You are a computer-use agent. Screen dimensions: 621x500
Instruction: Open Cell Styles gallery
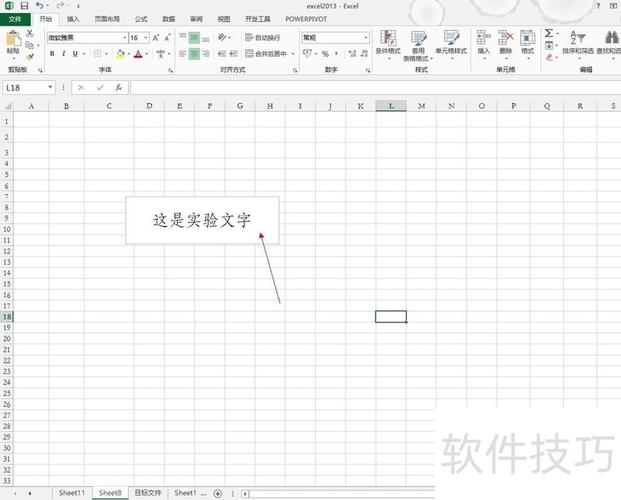click(451, 44)
